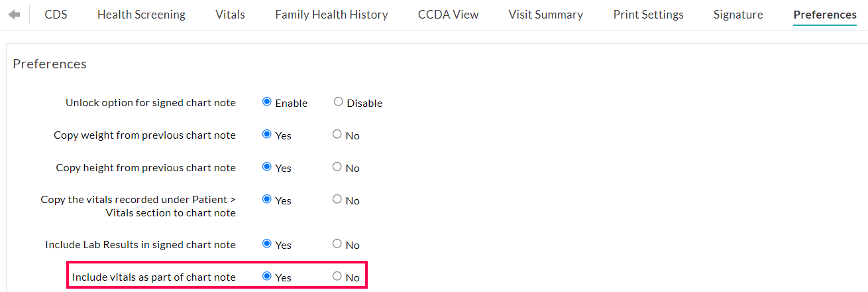Go to the Vitals tab

(230, 15)
